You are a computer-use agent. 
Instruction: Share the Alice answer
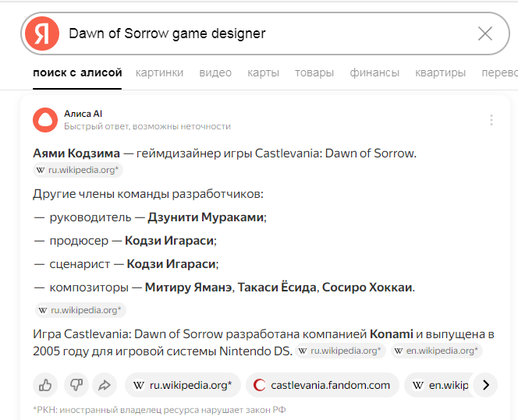(105, 385)
